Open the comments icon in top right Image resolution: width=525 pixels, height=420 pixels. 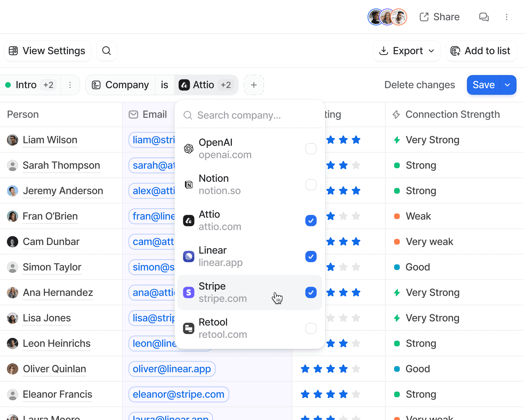pos(484,17)
